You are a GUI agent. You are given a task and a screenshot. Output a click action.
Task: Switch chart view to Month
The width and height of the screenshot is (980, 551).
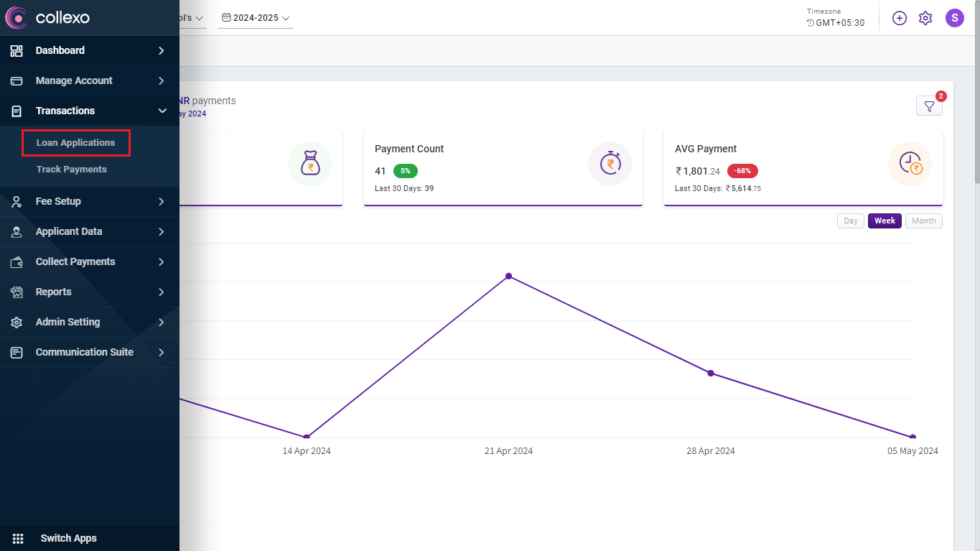[923, 221]
